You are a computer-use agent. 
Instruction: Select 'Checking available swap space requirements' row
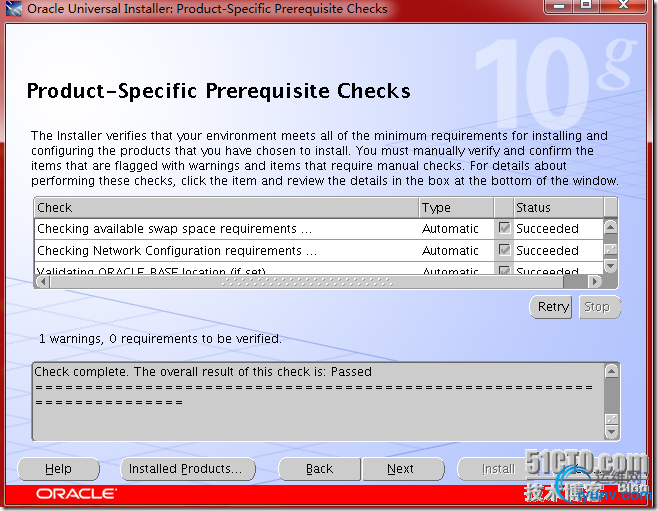click(319, 229)
